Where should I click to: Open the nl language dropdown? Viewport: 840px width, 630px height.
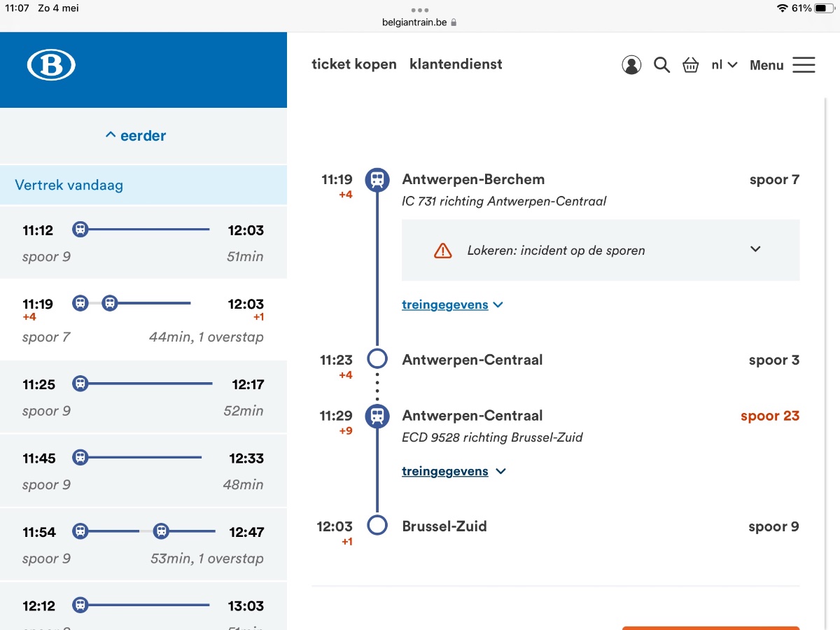coord(724,64)
